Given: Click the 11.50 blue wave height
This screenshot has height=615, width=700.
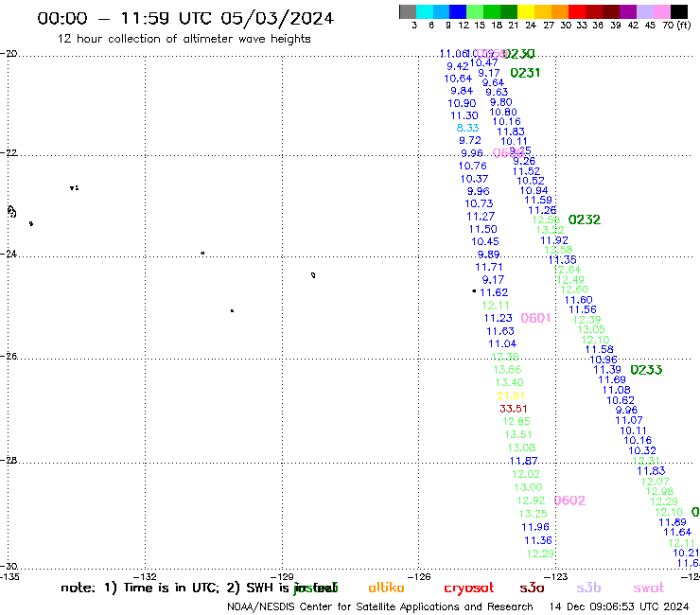Looking at the screenshot, I should 483,229.
